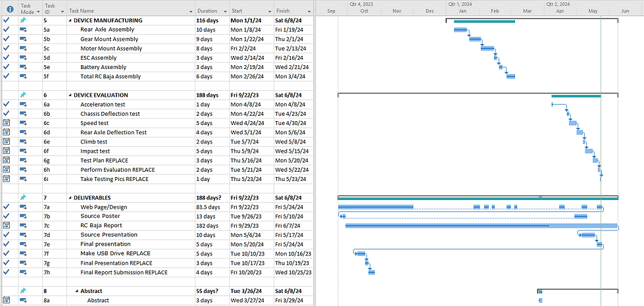Click the task mode icon for Web Page/Design
Screen dimensions: 644x306
tap(24, 207)
